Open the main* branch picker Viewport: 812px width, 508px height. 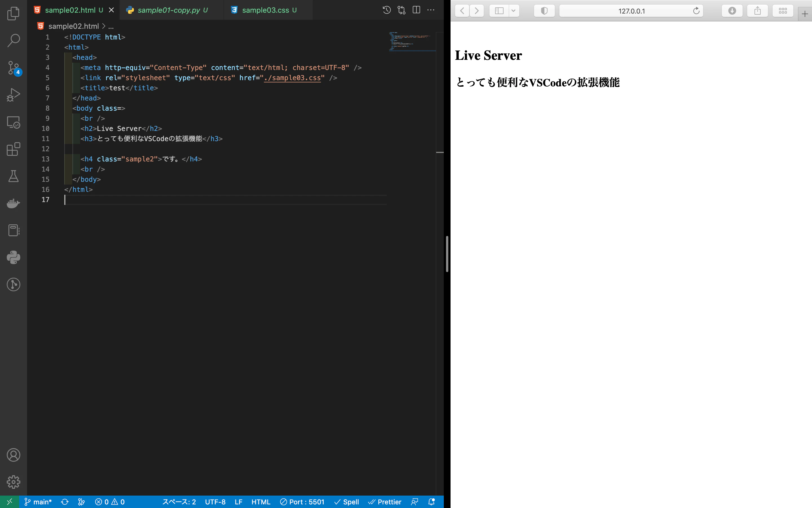(x=38, y=502)
